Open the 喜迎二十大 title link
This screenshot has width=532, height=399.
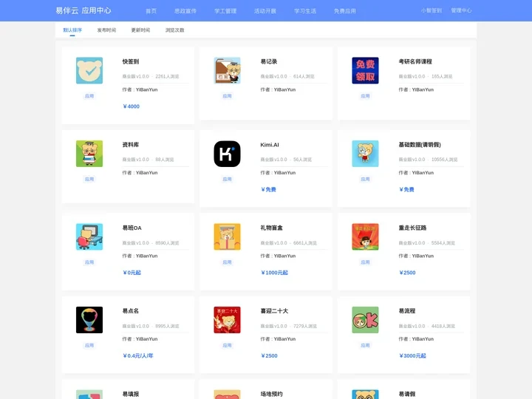click(x=274, y=311)
